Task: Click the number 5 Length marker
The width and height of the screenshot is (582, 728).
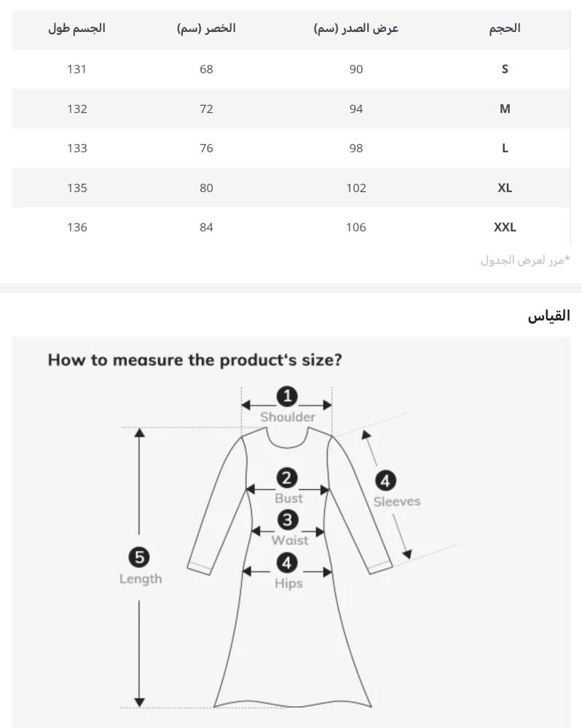Action: pos(139,558)
